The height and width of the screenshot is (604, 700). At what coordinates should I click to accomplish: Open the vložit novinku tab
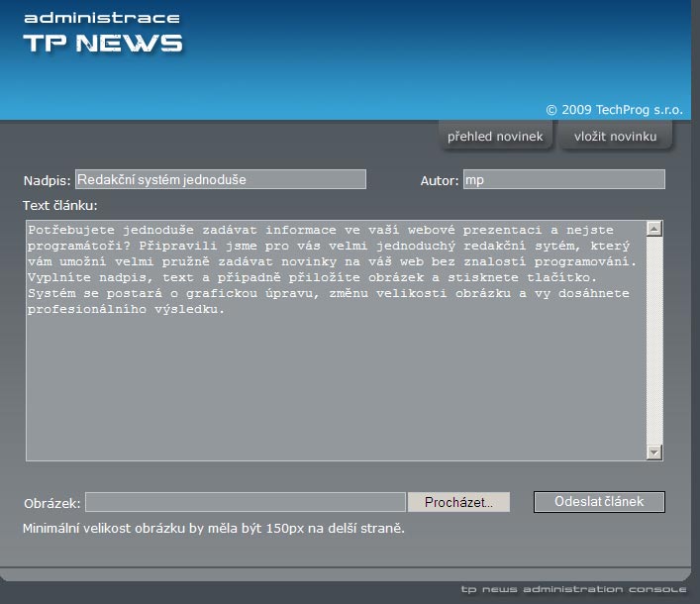point(615,136)
